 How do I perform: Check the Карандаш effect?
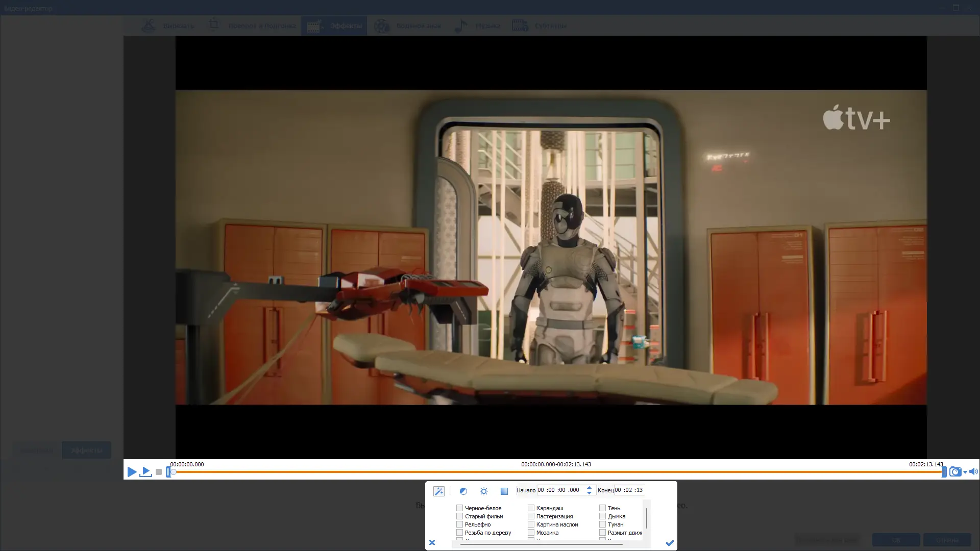pyautogui.click(x=531, y=508)
